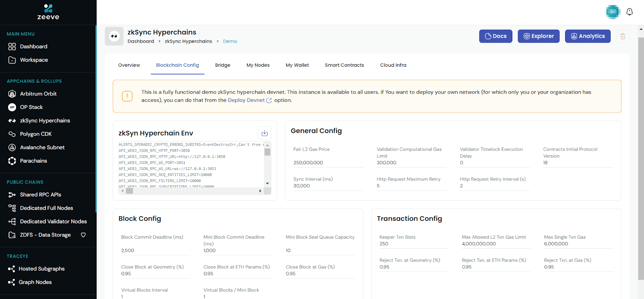Click the Polygon CDK icon

coord(12,134)
